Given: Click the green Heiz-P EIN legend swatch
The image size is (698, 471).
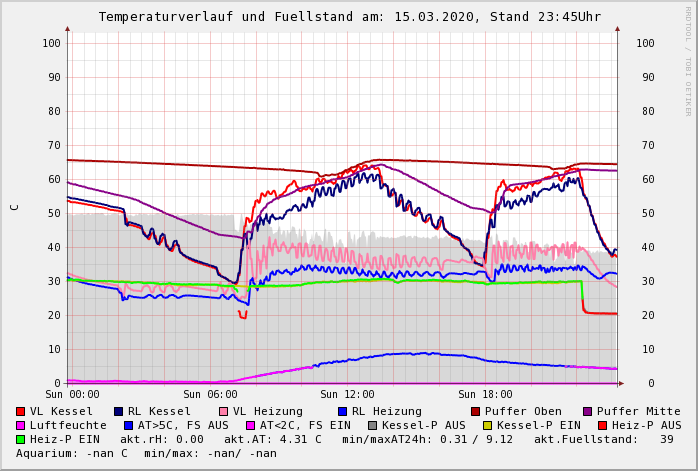Looking at the screenshot, I should (21, 439).
